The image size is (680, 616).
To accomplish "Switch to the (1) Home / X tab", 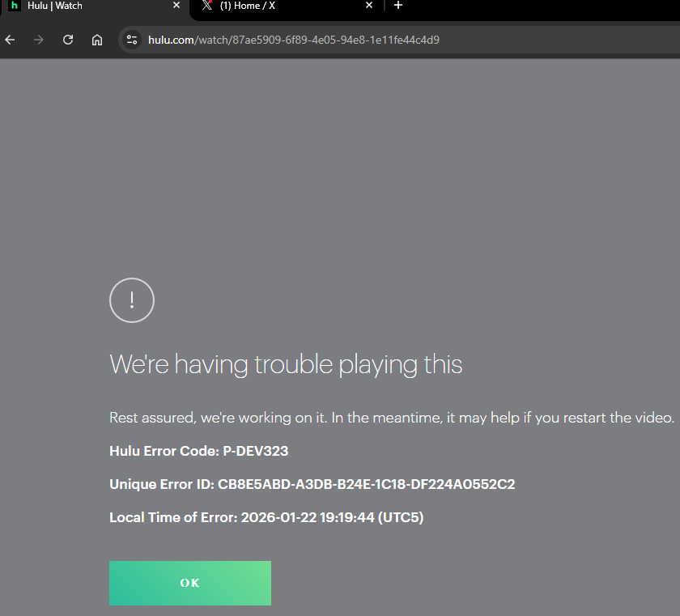I will click(x=287, y=6).
